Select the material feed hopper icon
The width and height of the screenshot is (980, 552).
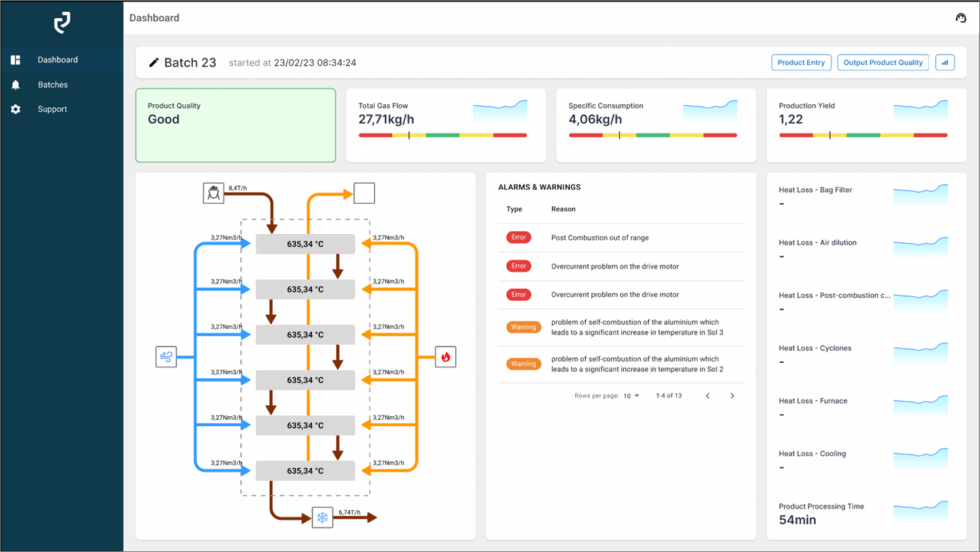tap(214, 193)
